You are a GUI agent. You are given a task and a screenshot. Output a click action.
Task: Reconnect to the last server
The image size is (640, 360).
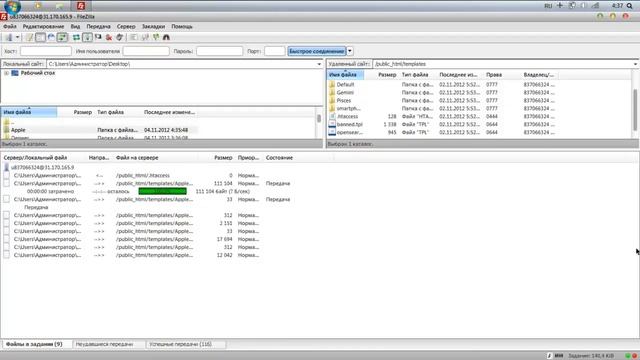(120, 37)
